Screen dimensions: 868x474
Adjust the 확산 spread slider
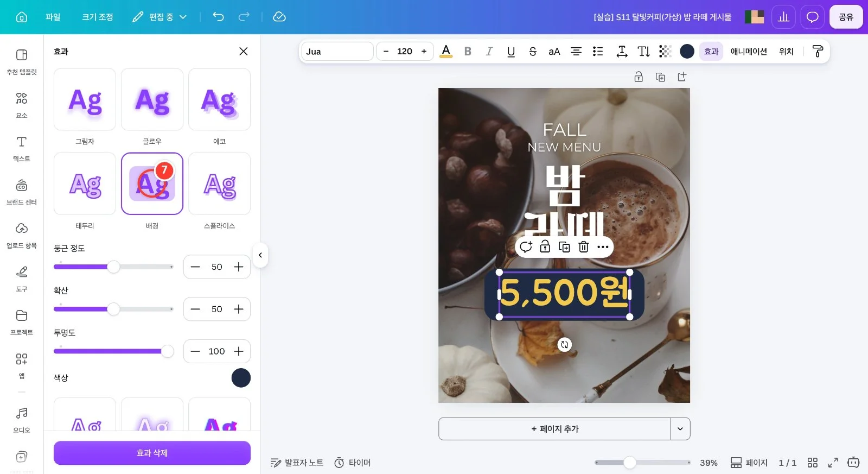113,309
